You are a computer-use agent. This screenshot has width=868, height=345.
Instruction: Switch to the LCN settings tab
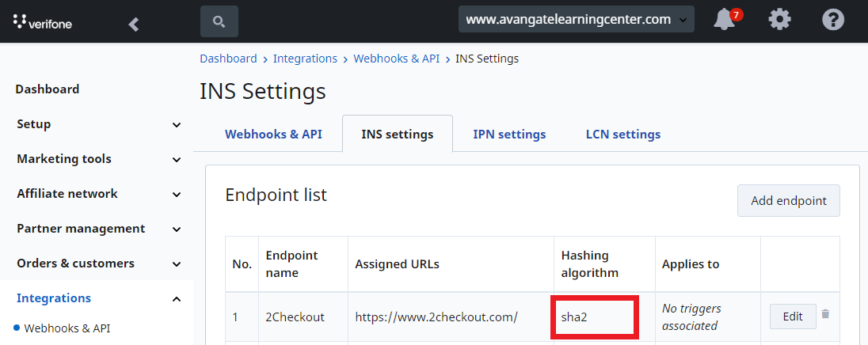[x=622, y=135]
